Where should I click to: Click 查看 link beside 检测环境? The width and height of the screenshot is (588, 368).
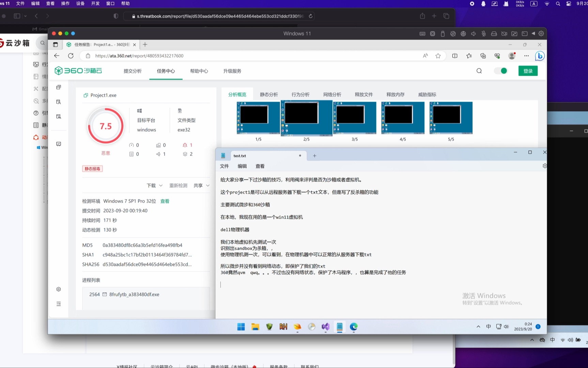click(165, 201)
